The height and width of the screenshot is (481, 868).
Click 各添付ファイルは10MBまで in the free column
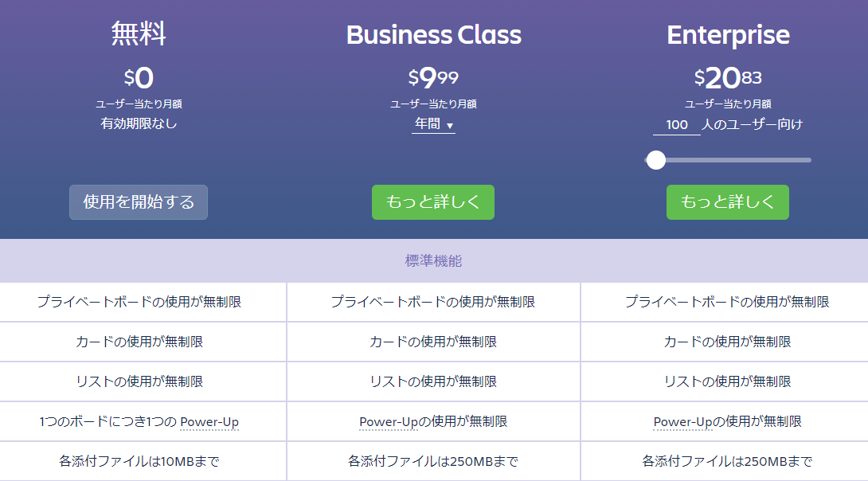(x=139, y=461)
